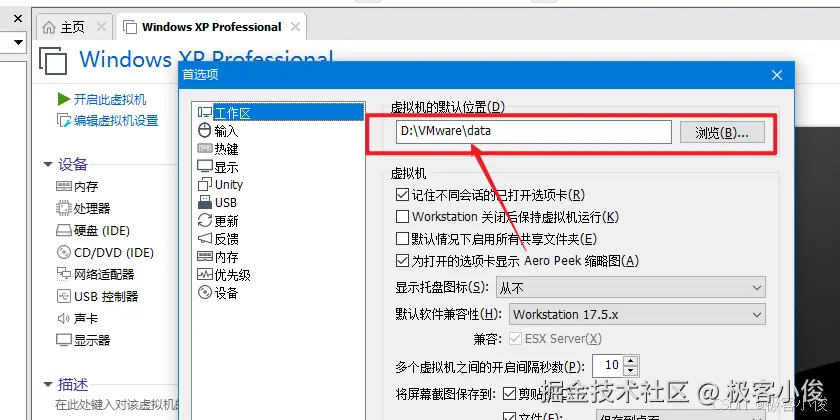
Task: Select Unity text in preferences list
Action: coord(229,185)
